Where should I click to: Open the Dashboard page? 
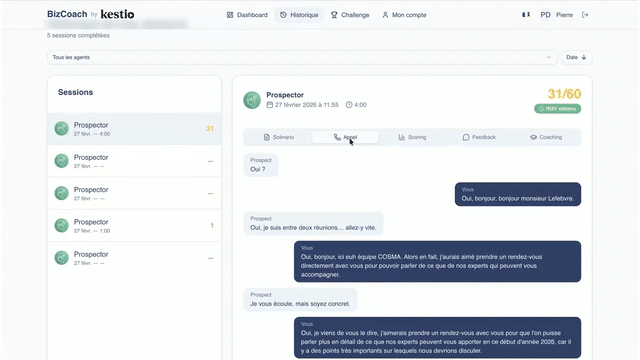tap(247, 15)
